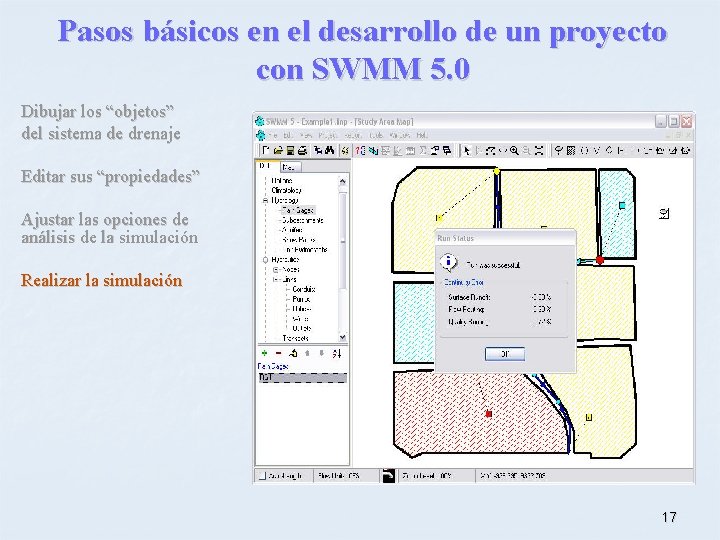Switch to the Data browser tab
Viewport: 720px width, 540px height.
(x=266, y=166)
